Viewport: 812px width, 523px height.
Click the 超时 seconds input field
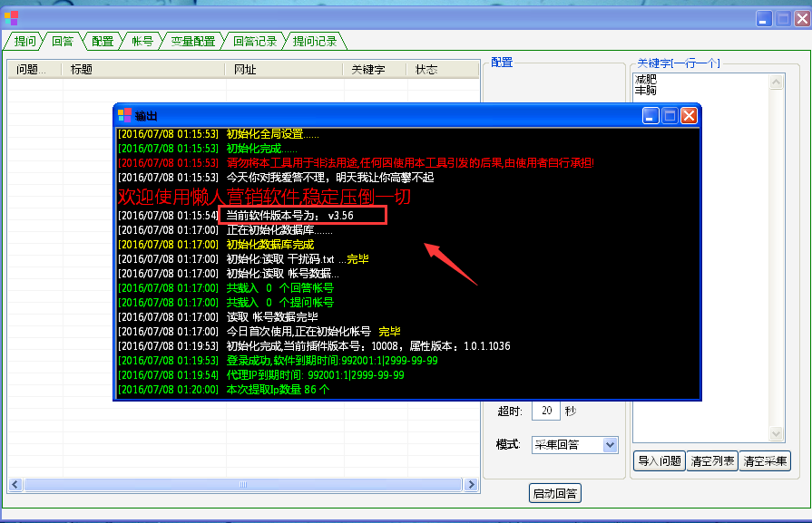point(547,411)
